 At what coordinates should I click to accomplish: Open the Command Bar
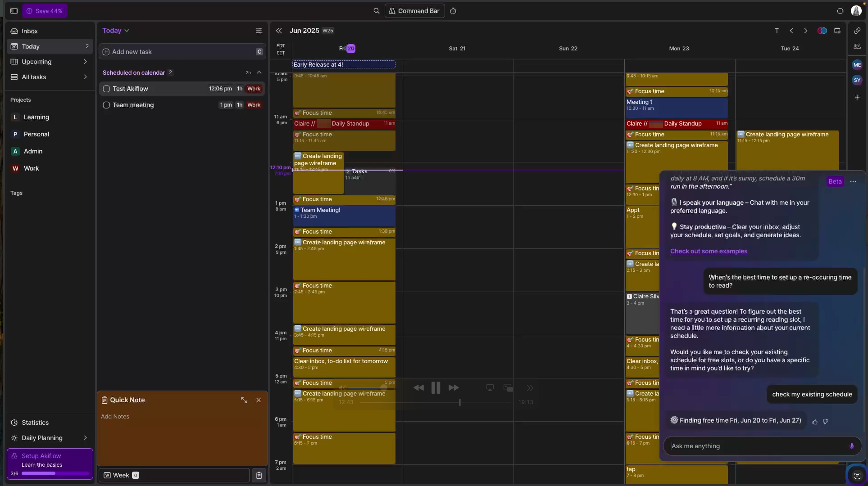click(414, 11)
